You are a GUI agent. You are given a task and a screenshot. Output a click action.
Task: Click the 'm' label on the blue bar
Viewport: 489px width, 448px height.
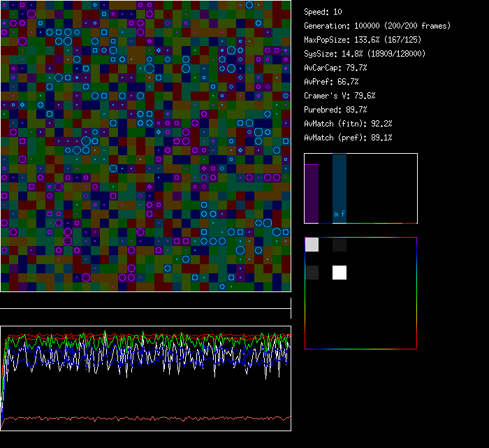point(336,215)
